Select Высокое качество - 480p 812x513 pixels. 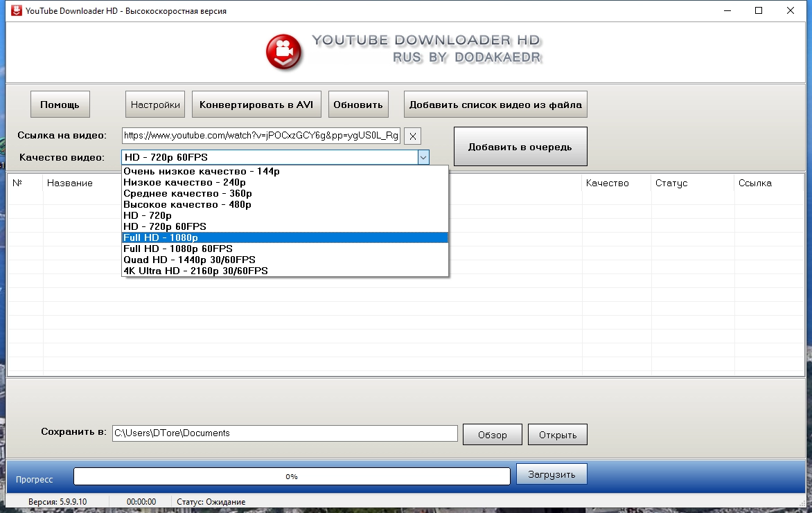point(285,204)
